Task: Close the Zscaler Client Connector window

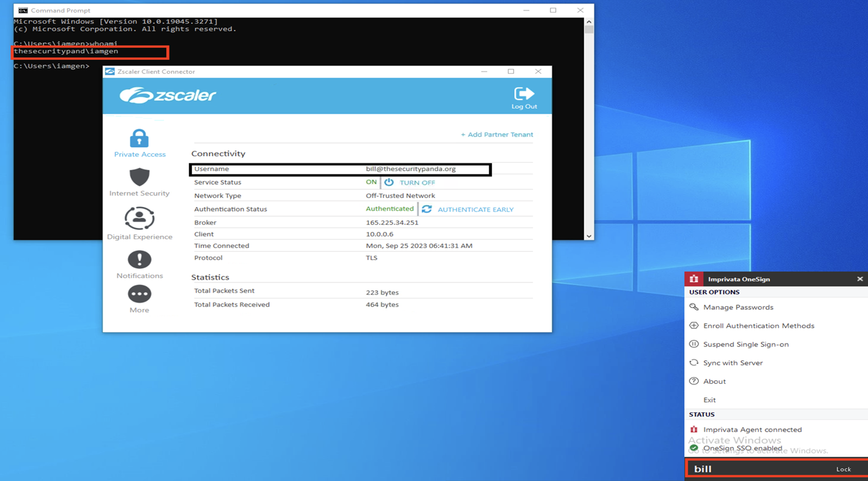Action: (x=538, y=71)
